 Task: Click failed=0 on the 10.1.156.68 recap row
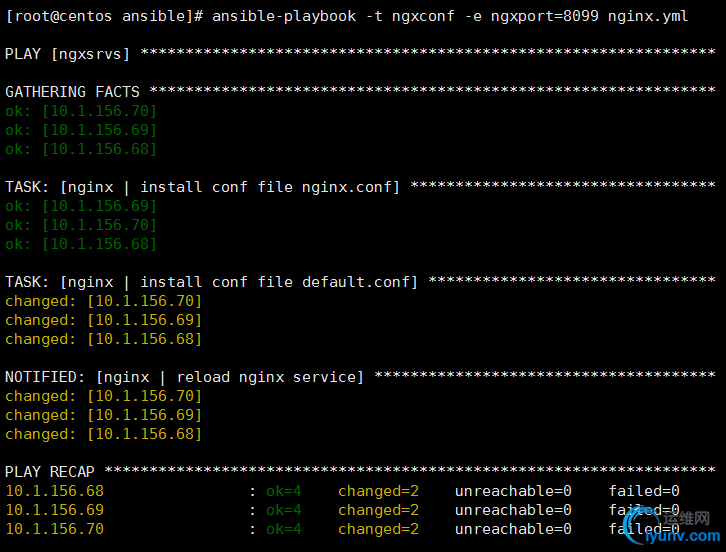(644, 491)
